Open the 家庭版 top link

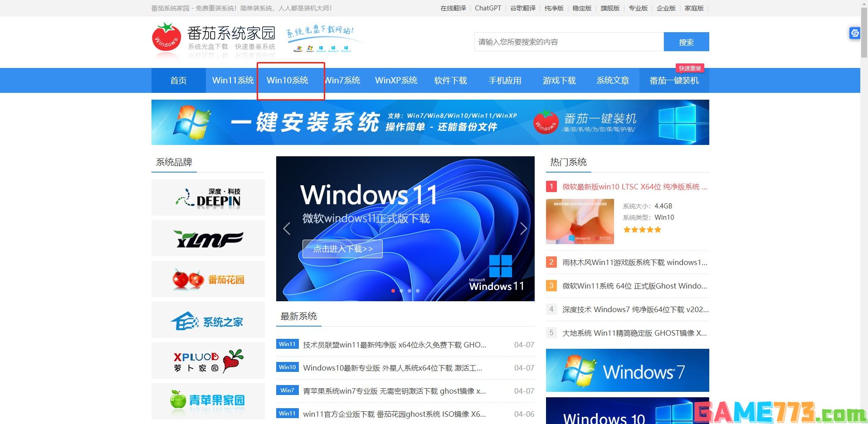coord(694,8)
